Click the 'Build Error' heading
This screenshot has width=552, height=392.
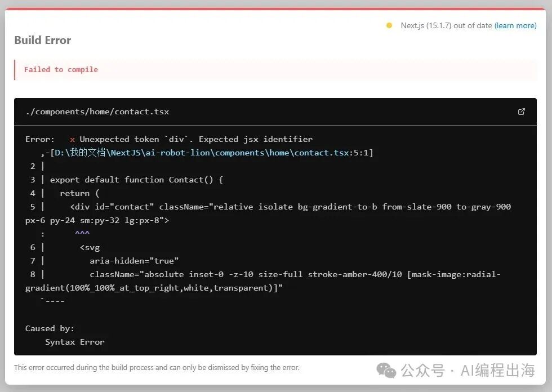(x=43, y=40)
